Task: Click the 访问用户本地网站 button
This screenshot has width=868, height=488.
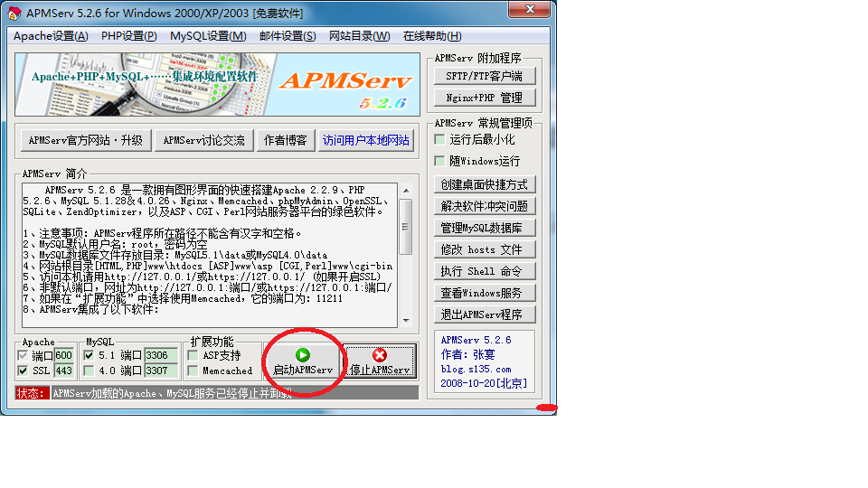Action: click(366, 141)
